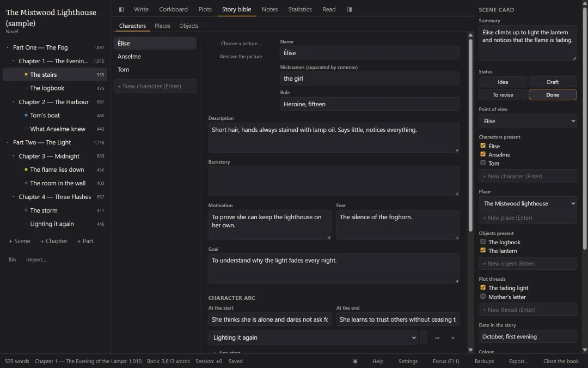Image resolution: width=588 pixels, height=368 pixels.
Task: Click the yellow status dot of The stairs
Action: pos(26,74)
